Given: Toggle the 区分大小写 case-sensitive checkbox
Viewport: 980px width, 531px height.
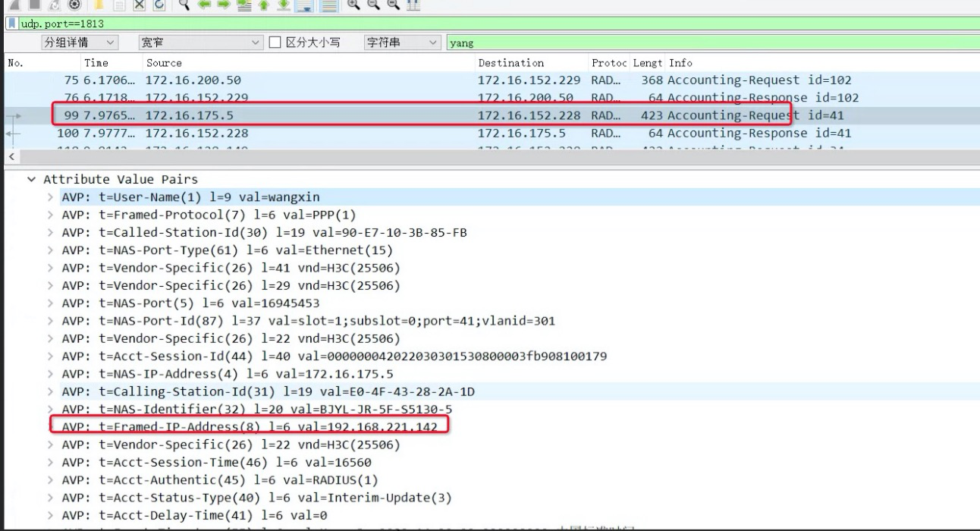Looking at the screenshot, I should coord(275,42).
